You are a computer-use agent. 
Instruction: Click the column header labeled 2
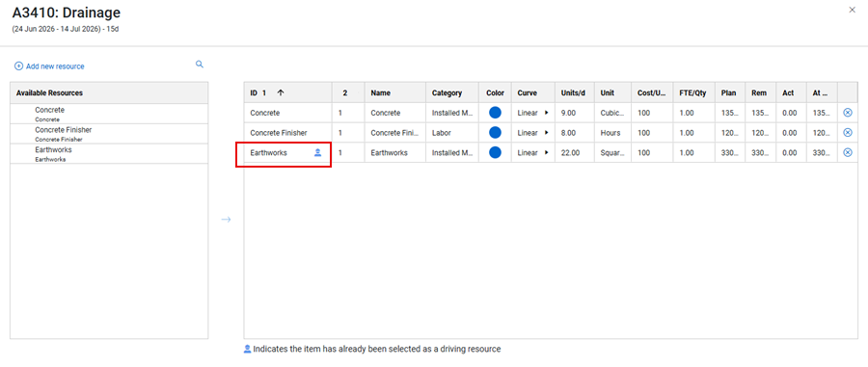pos(348,92)
